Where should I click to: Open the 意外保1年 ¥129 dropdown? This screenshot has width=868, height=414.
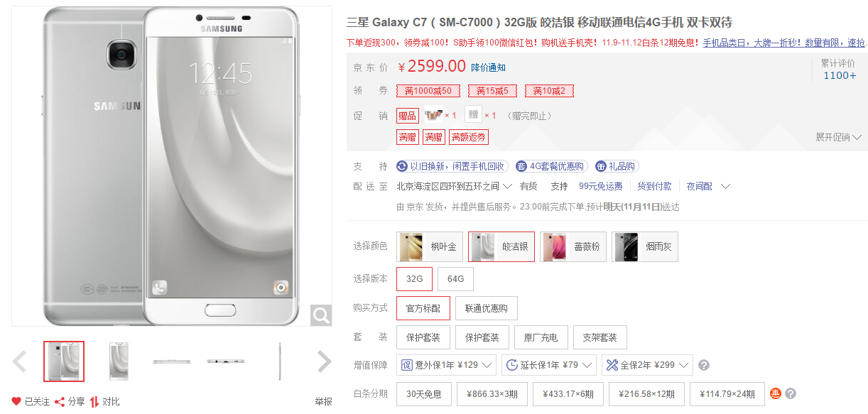[446, 365]
